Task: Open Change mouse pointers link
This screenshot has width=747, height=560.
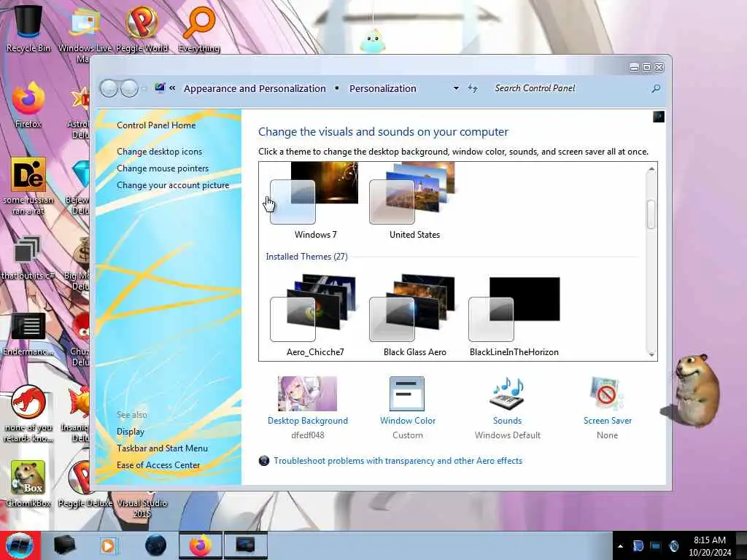Action: click(x=163, y=168)
